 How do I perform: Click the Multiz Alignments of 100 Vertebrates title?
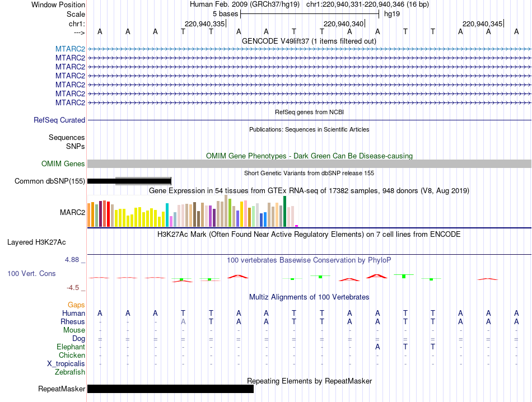coord(309,297)
